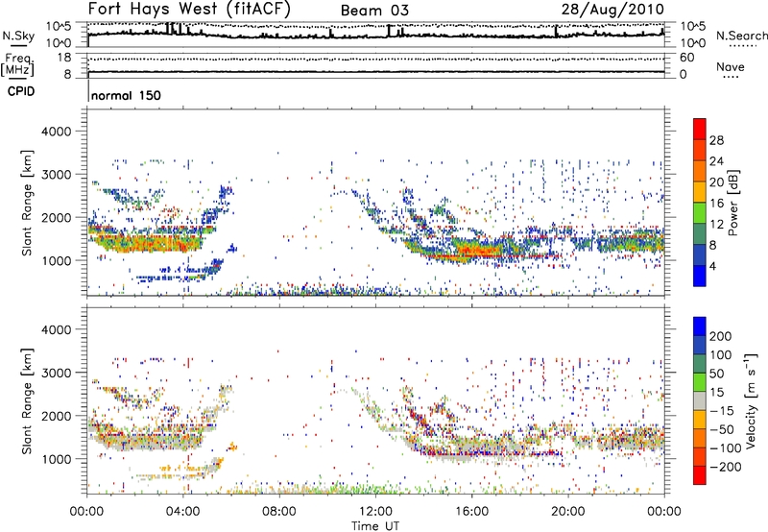The image size is (768, 532).
Task: Click the '20:00' time axis label
Action: click(x=568, y=512)
